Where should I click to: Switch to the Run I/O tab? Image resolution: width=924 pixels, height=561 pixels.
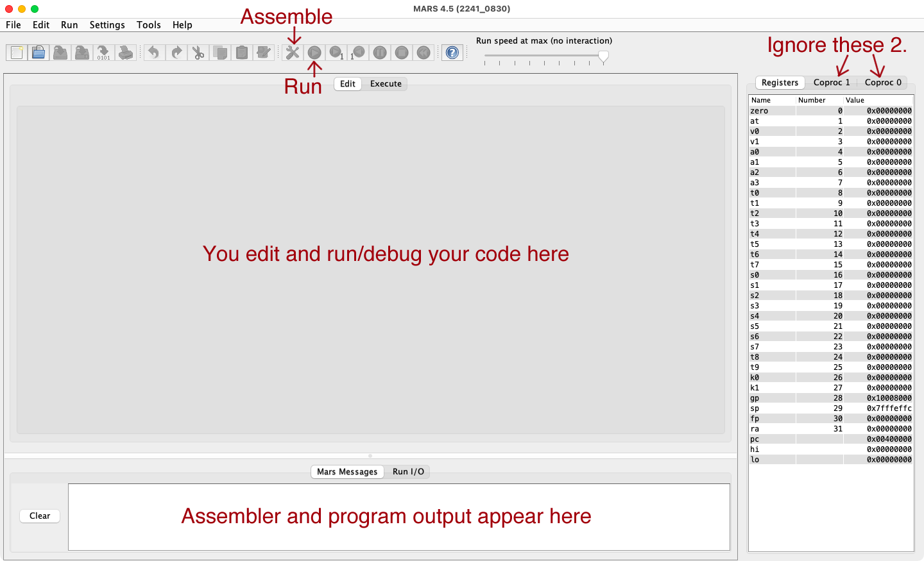tap(408, 472)
